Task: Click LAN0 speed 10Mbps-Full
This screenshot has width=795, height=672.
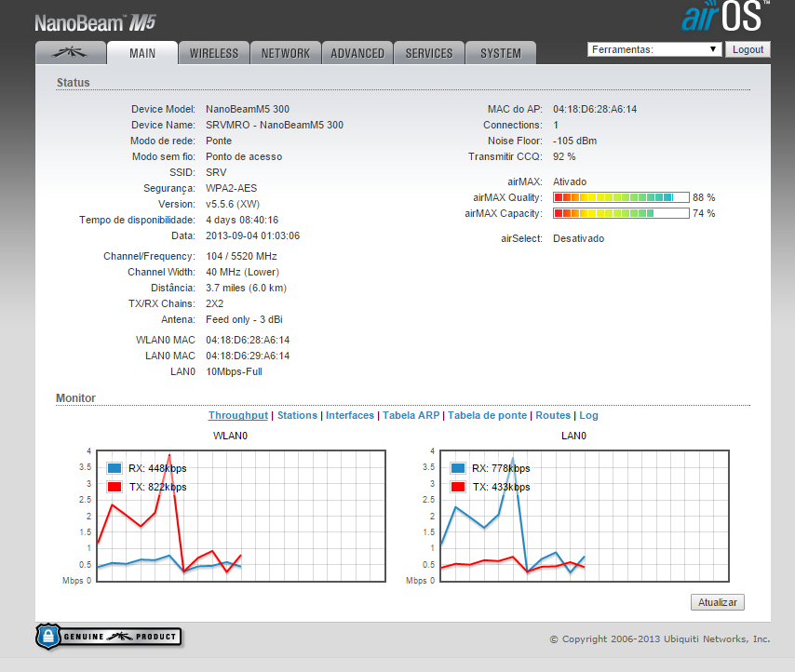Action: click(x=234, y=371)
